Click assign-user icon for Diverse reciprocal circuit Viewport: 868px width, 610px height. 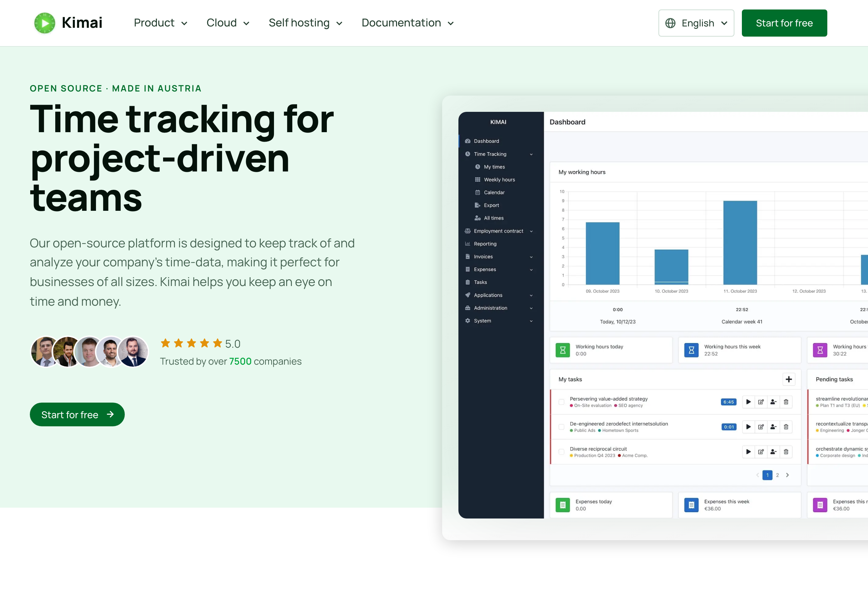pyautogui.click(x=773, y=452)
